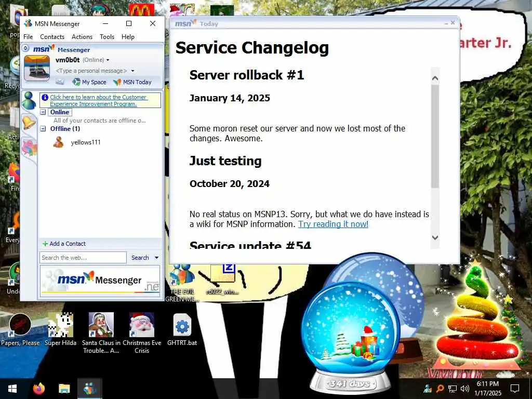Click the msn Today window logo
The width and height of the screenshot is (532, 399).
[x=185, y=23]
